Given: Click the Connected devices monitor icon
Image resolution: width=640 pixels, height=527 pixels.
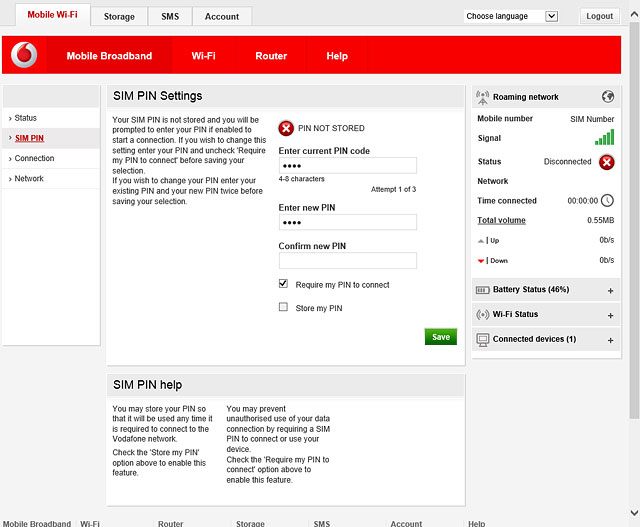Looking at the screenshot, I should click(482, 340).
